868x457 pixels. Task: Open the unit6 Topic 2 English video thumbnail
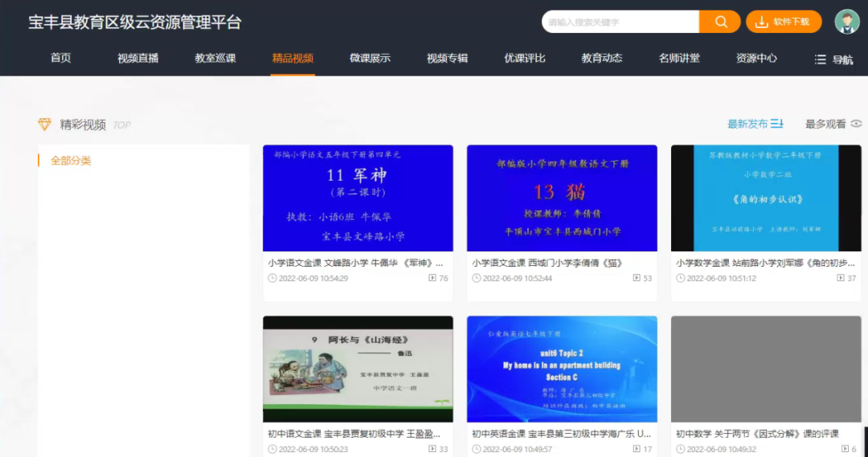click(562, 369)
